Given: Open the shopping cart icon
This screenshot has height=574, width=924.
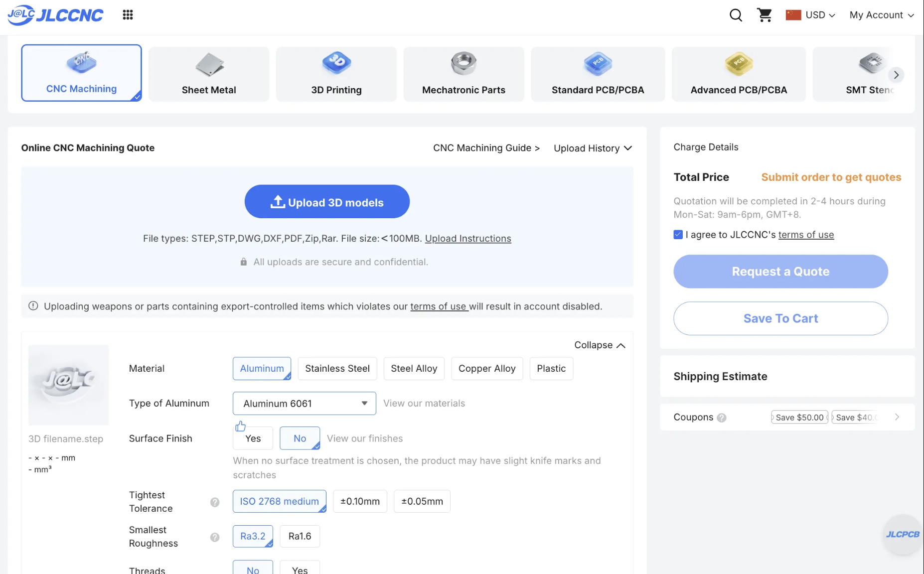Looking at the screenshot, I should click(765, 15).
